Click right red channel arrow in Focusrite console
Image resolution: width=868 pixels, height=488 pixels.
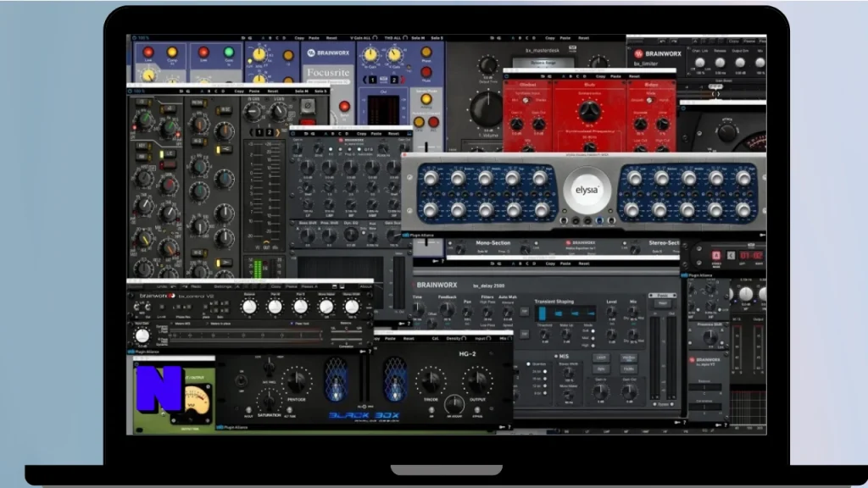[x=403, y=80]
